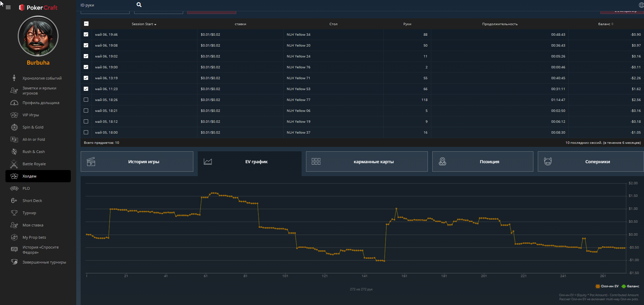Uncheck session май 06, 19:02
644x305 pixels.
tap(86, 56)
